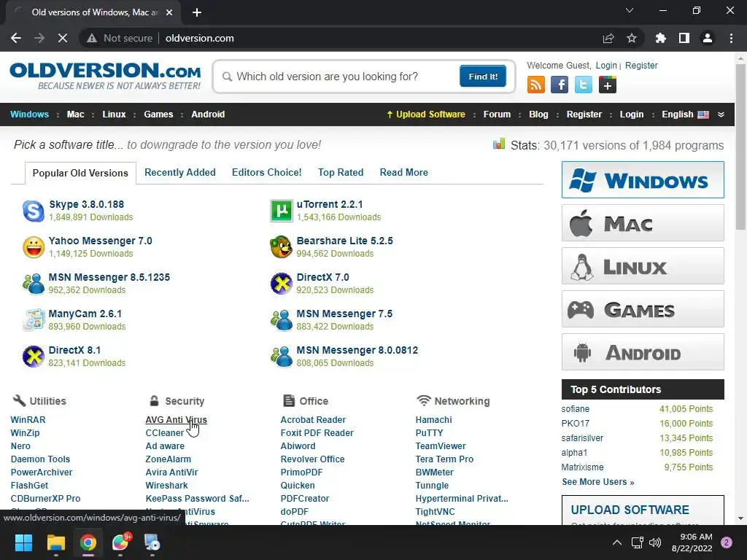Click the Find It! button
Image resolution: width=747 pixels, height=560 pixels.
[x=483, y=76]
